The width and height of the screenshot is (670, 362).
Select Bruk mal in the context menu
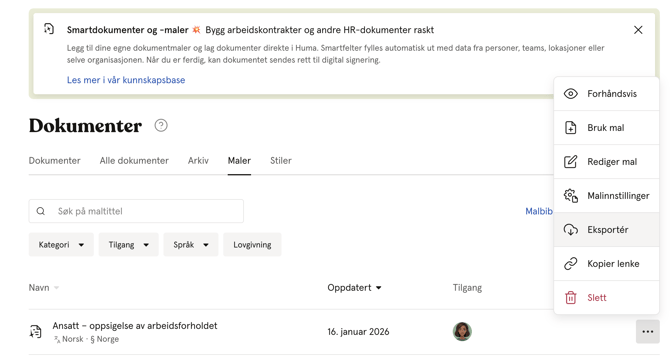coord(606,128)
